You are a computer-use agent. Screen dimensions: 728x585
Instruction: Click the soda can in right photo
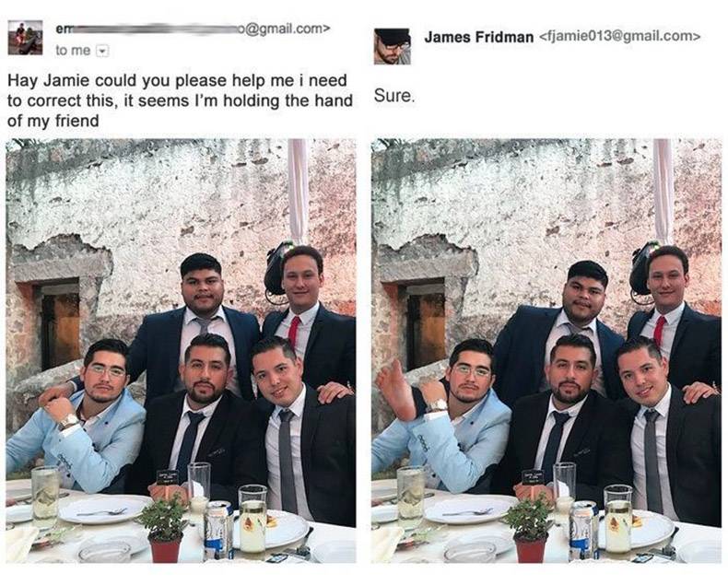[581, 532]
